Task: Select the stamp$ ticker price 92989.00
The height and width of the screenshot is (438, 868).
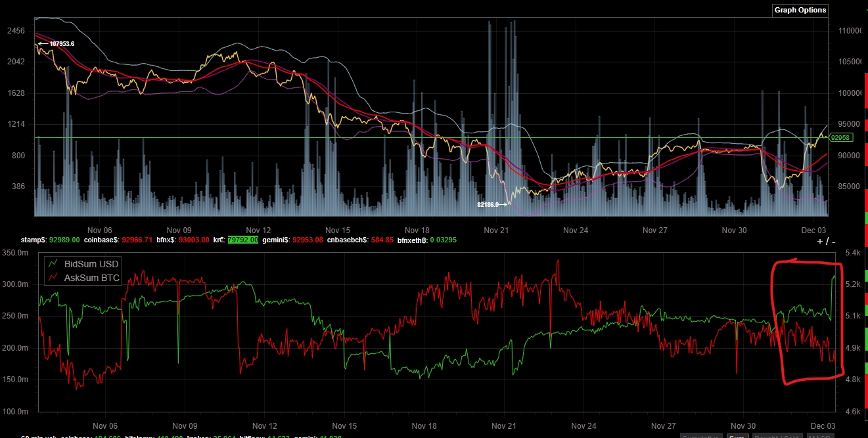Action: click(x=64, y=240)
